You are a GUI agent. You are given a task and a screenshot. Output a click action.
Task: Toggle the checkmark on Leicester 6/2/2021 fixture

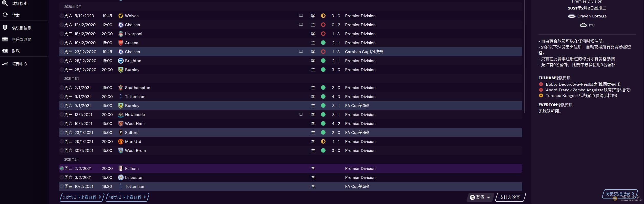[x=61, y=177]
